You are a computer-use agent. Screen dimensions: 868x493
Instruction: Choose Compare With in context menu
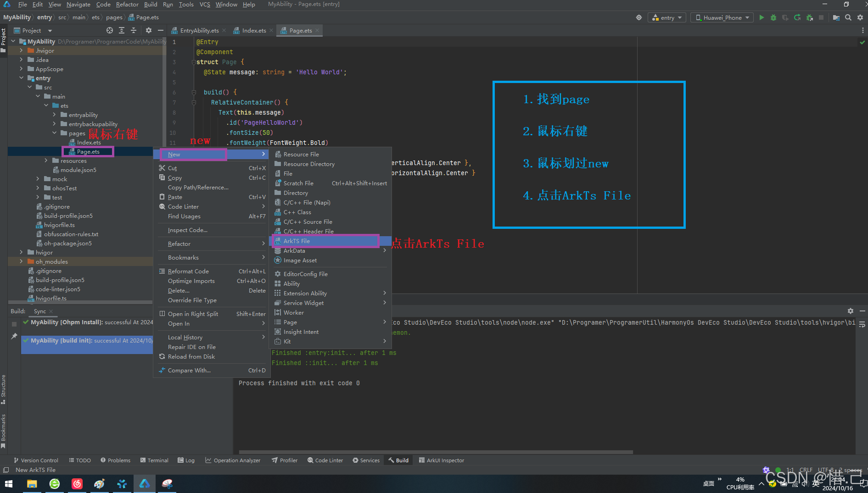point(212,370)
